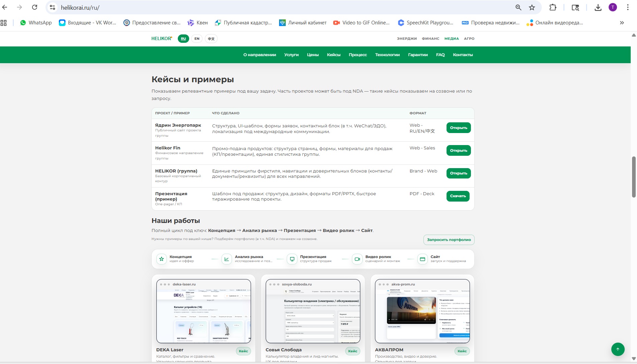Click Открыть for HELIKOR (группа)
This screenshot has height=364, width=637.
click(459, 173)
